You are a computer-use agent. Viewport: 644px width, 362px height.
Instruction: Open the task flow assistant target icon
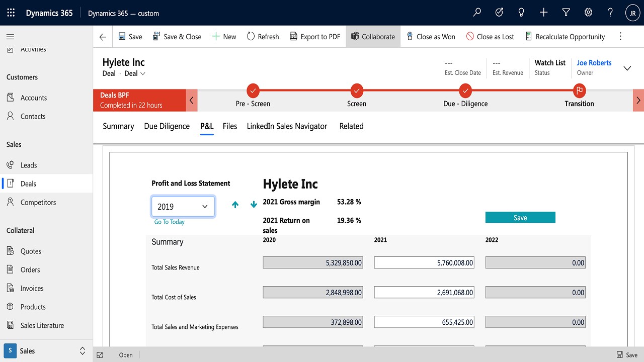point(499,13)
